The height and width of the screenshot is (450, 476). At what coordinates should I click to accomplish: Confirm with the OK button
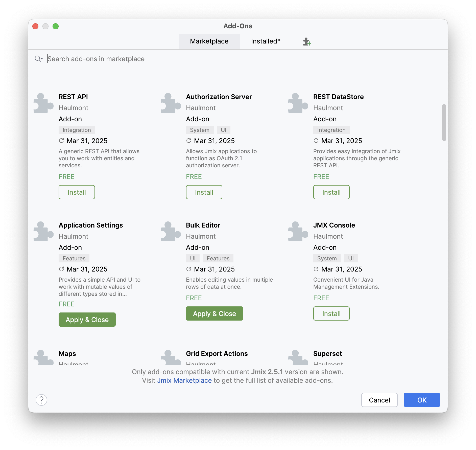[422, 400]
